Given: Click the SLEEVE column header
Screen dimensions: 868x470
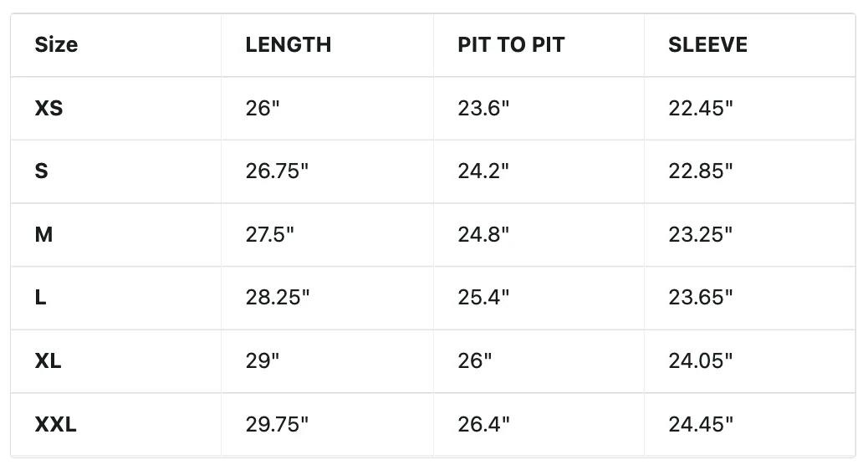Looking at the screenshot, I should tap(707, 45).
